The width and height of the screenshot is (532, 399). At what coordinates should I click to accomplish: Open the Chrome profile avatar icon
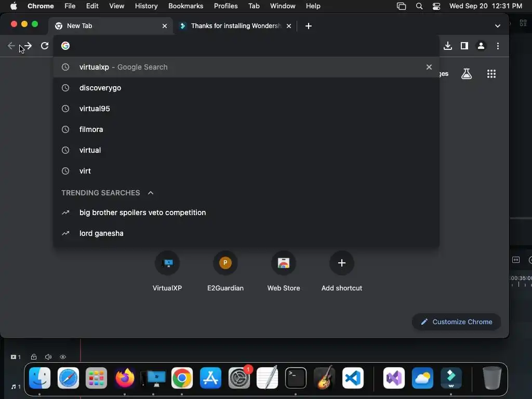pyautogui.click(x=481, y=46)
